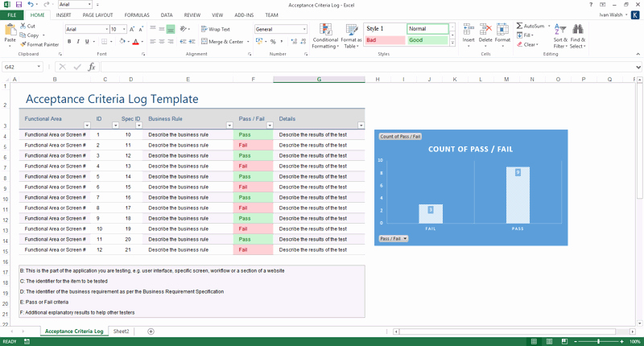Add a new sheet with plus icon
Viewport: 644px width, 346px height.
(151, 332)
